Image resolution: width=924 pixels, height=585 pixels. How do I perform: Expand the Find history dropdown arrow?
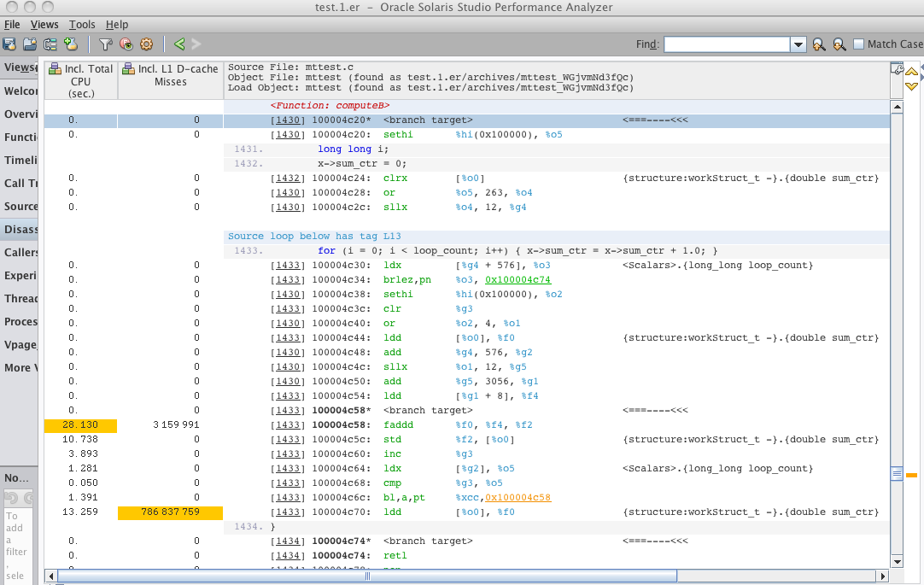(x=798, y=44)
